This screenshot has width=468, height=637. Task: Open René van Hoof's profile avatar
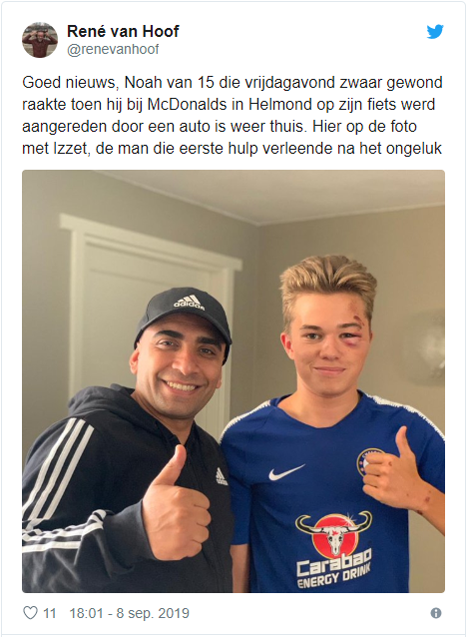39,40
